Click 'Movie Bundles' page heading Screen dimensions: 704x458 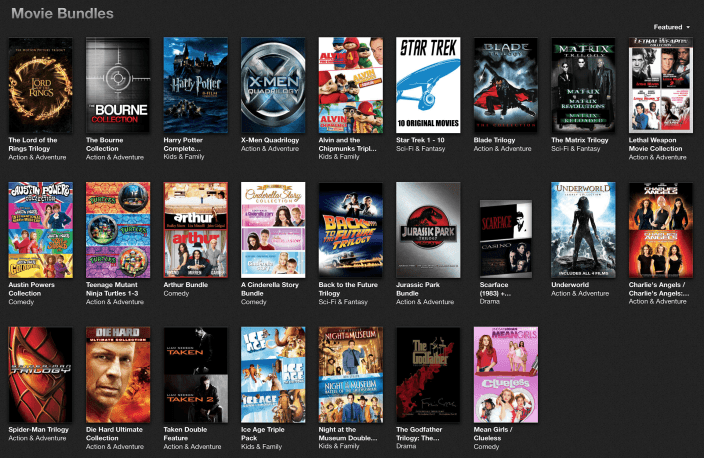(62, 13)
